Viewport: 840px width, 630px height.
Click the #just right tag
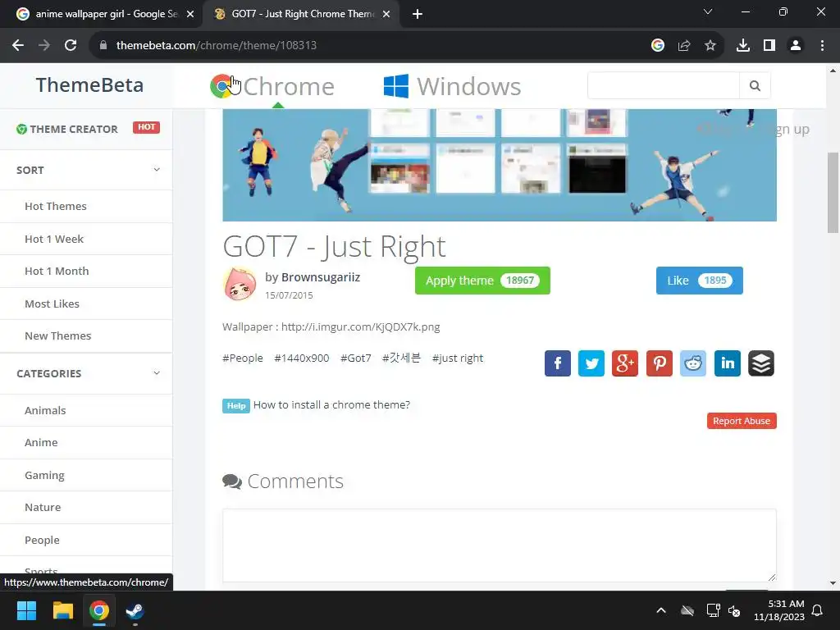tap(458, 358)
